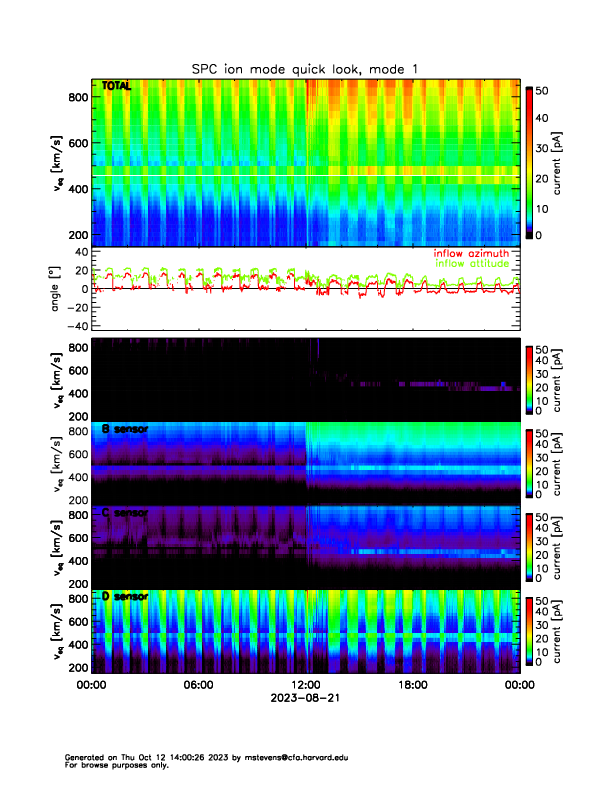Click the 12:00 tick label on the time axis
This screenshot has height=792, width=612.
tap(305, 685)
